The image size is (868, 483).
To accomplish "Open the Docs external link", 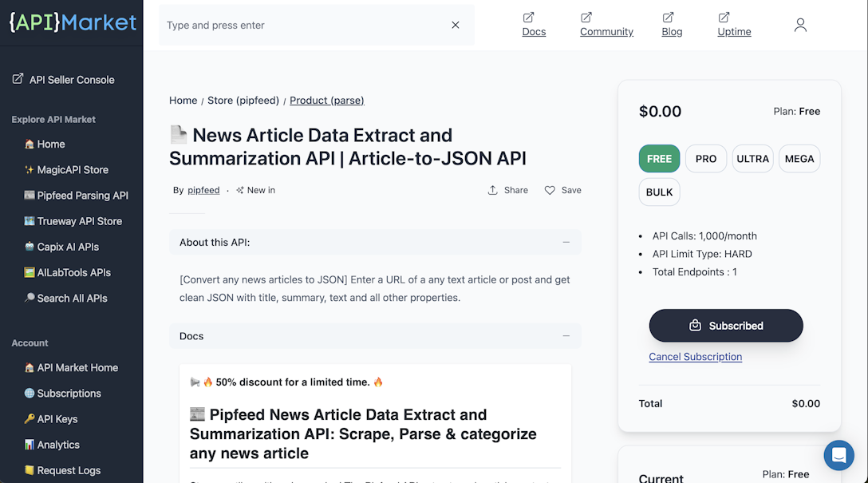I will (x=534, y=25).
